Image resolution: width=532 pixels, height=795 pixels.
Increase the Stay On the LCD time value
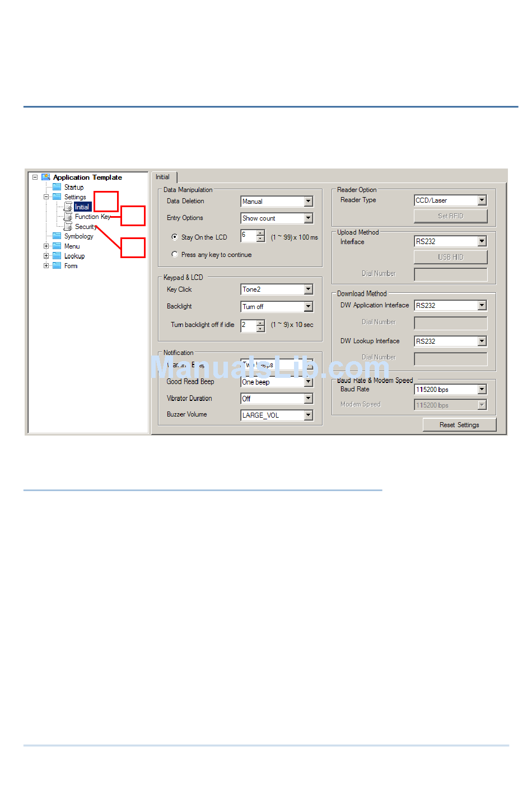pyautogui.click(x=260, y=233)
